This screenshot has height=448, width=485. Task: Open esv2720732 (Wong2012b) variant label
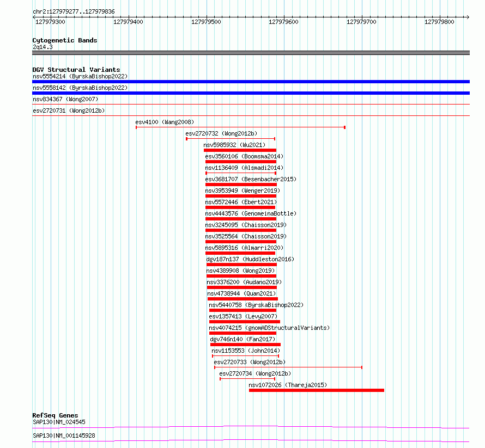[221, 133]
